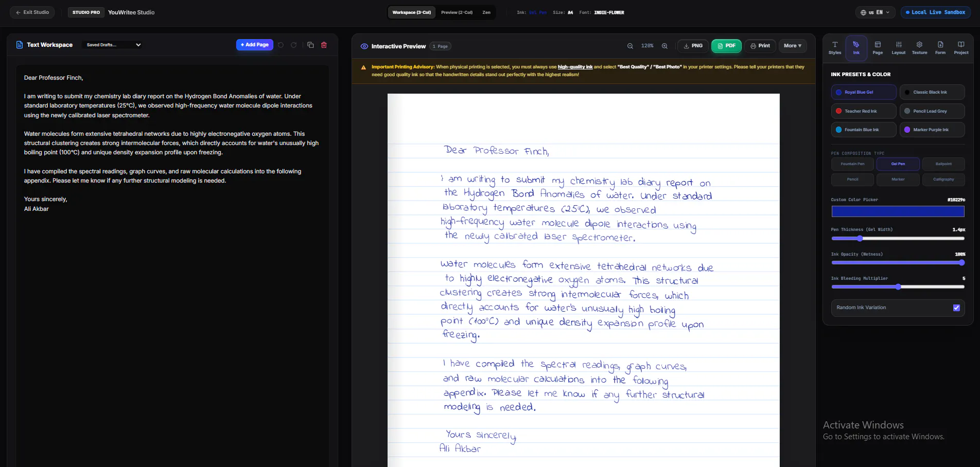
Task: Click the Add Page button
Action: pyautogui.click(x=255, y=45)
